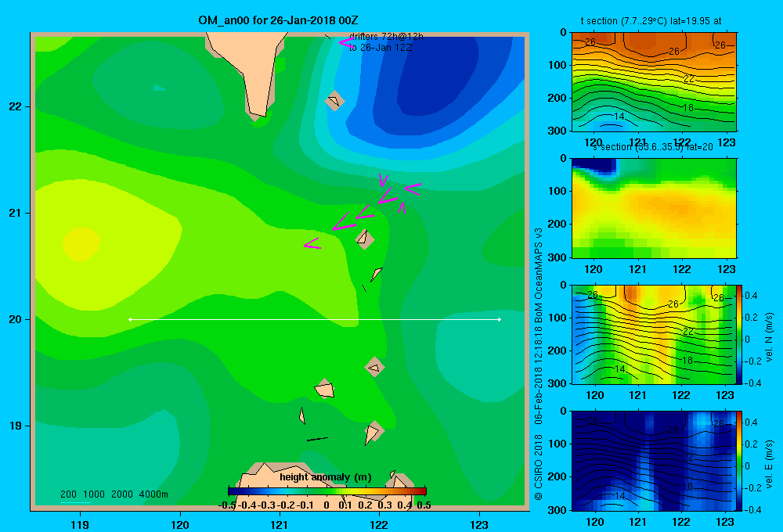Click the height anomaly color bar
783x532 pixels.
pyautogui.click(x=327, y=491)
